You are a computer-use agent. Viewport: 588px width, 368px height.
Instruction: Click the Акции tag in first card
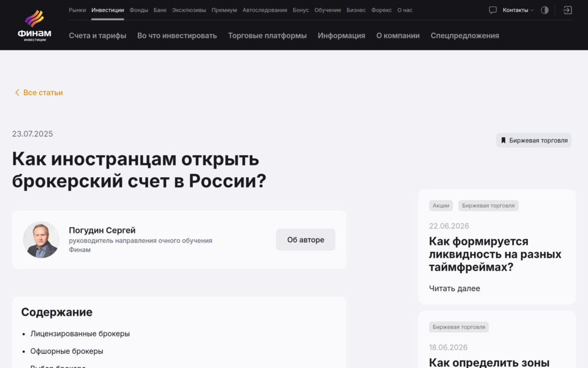tap(441, 206)
